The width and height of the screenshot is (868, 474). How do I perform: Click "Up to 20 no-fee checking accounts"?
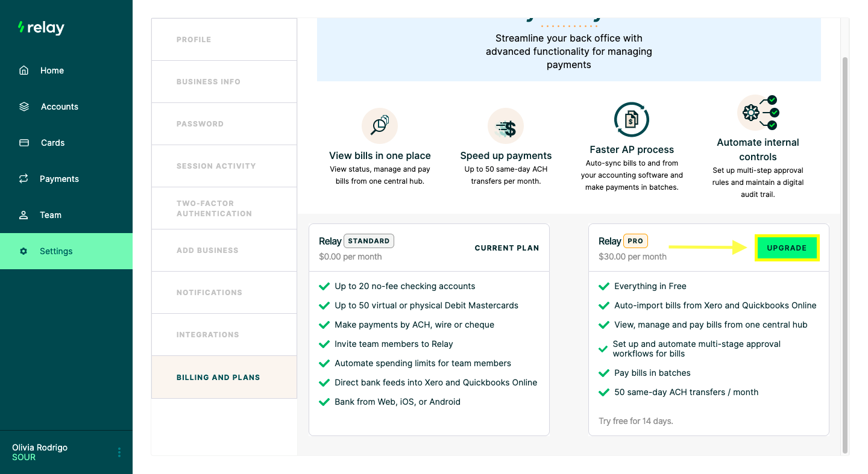(x=405, y=286)
